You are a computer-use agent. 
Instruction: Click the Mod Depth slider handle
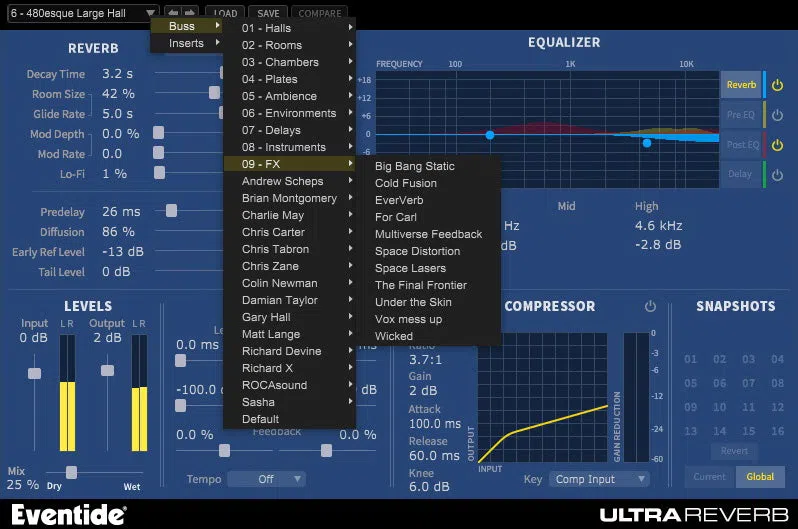click(x=159, y=133)
